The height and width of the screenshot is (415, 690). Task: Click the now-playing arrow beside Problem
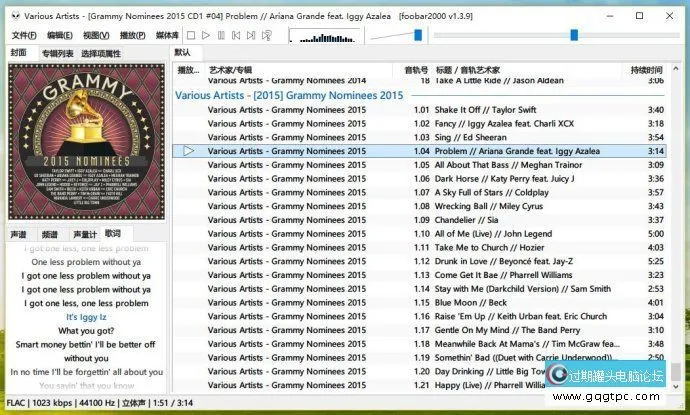[189, 151]
